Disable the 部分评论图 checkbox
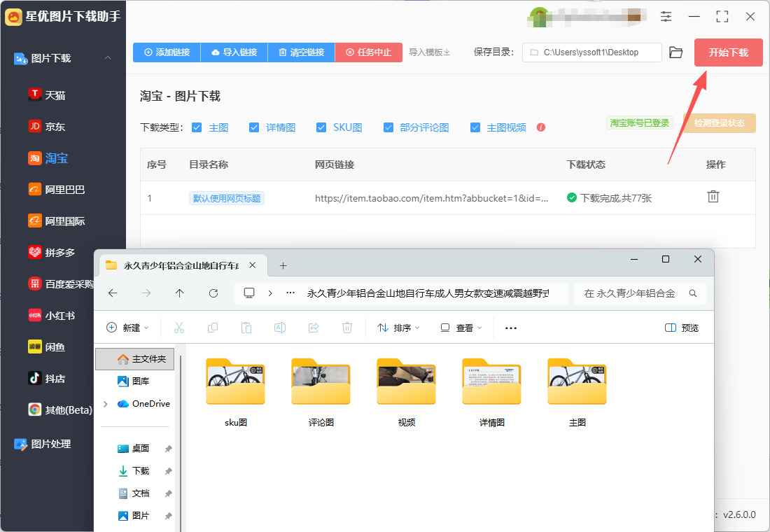Image resolution: width=770 pixels, height=532 pixels. [388, 127]
